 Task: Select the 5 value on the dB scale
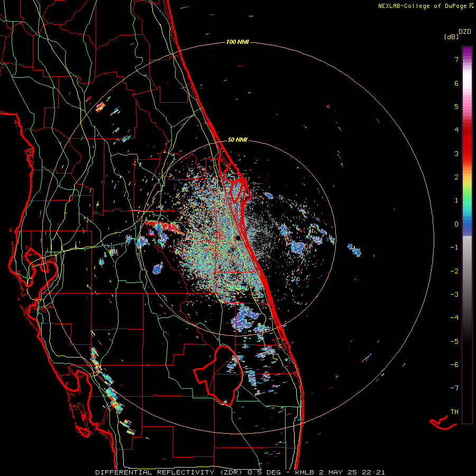[456, 106]
